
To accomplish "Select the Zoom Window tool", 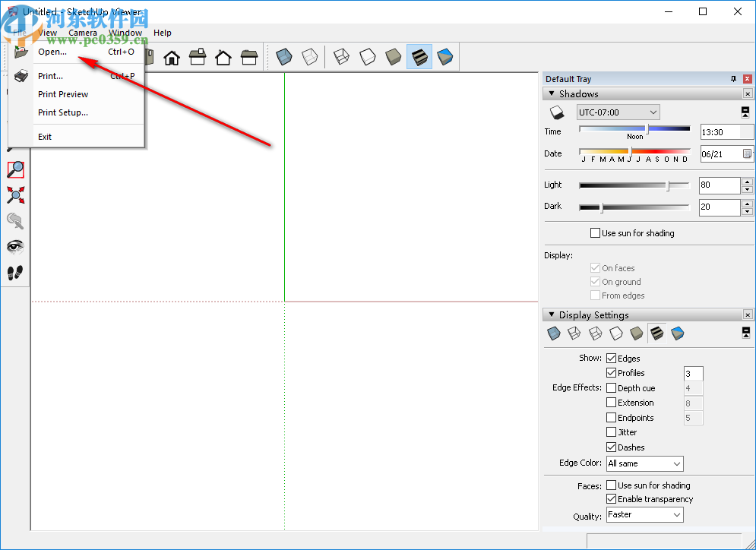I will (x=15, y=169).
